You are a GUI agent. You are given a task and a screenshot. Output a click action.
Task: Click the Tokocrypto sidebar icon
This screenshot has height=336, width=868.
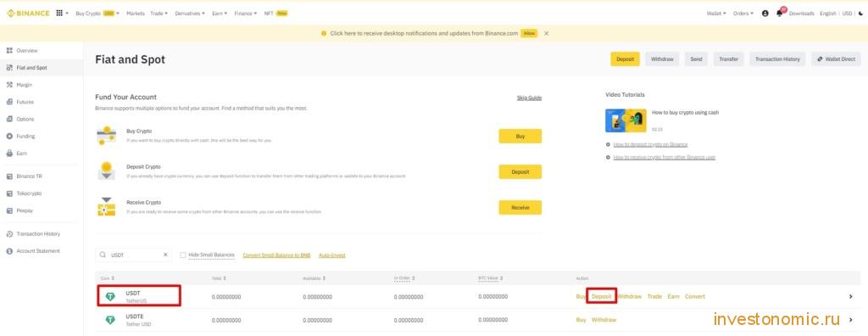click(x=9, y=193)
